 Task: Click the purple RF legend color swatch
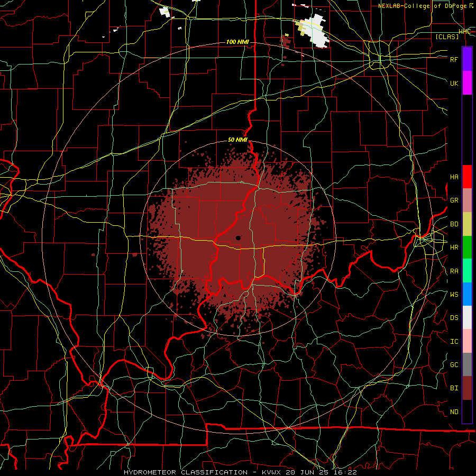pos(467,59)
